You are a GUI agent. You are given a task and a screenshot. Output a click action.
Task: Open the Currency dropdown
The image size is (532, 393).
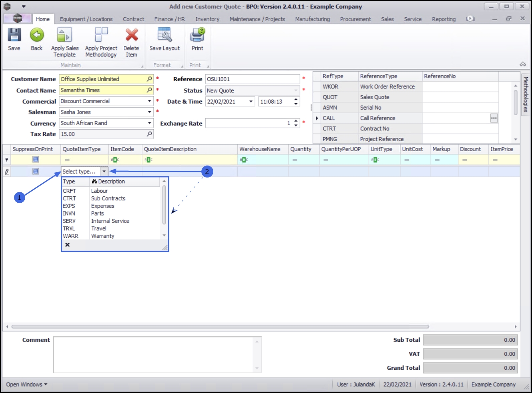click(149, 123)
